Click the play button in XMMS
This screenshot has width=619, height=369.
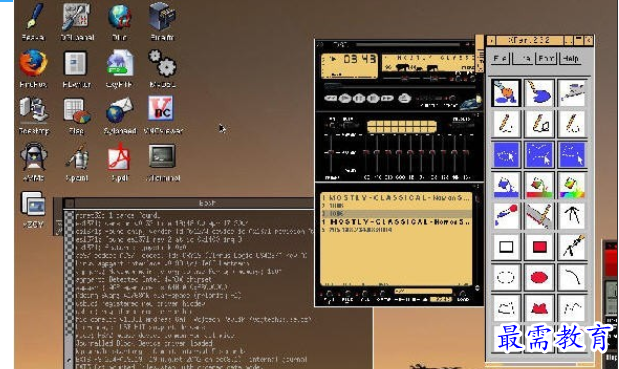click(345, 98)
